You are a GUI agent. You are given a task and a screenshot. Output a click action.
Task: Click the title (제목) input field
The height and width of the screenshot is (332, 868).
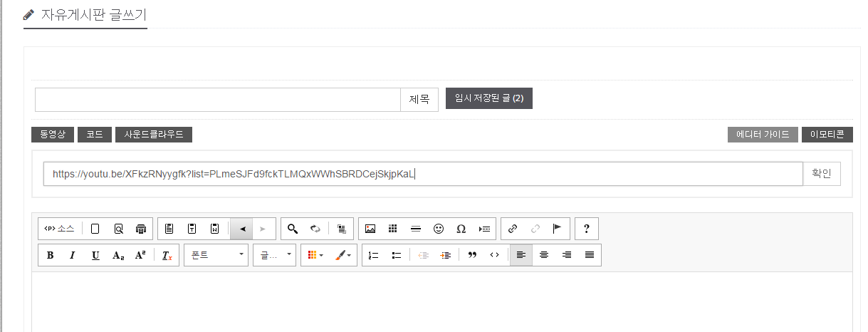coord(218,100)
